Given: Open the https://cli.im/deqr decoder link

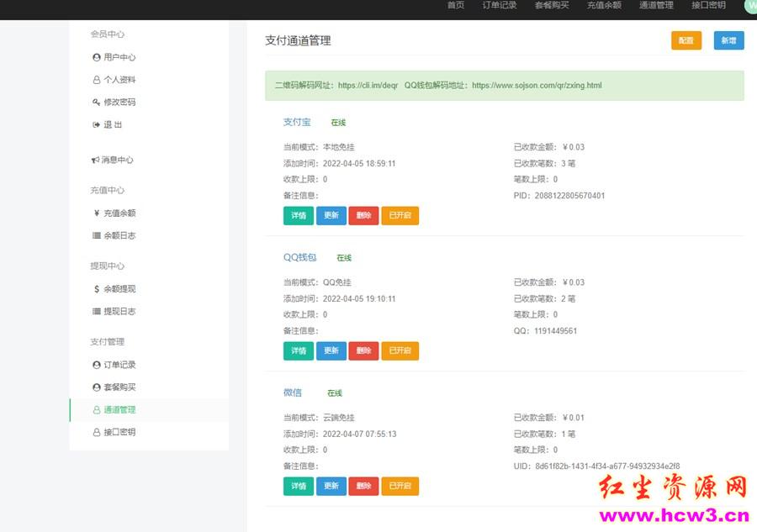Looking at the screenshot, I should click(368, 86).
